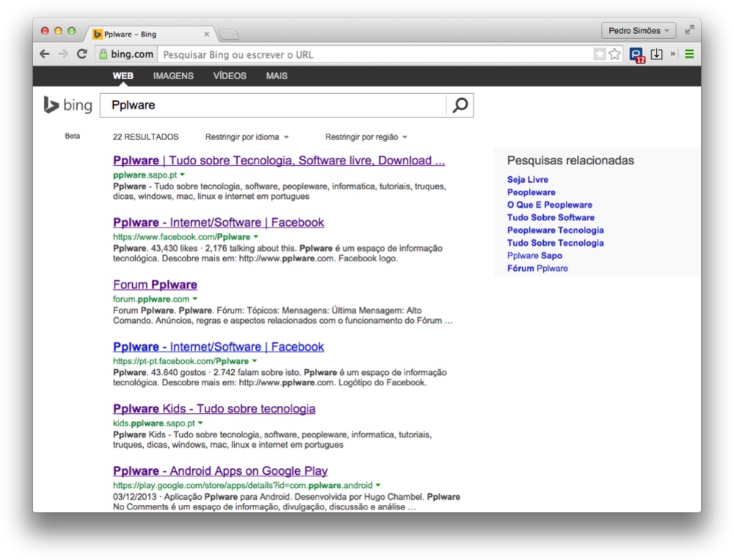Click the address bar URL field

coord(374,54)
